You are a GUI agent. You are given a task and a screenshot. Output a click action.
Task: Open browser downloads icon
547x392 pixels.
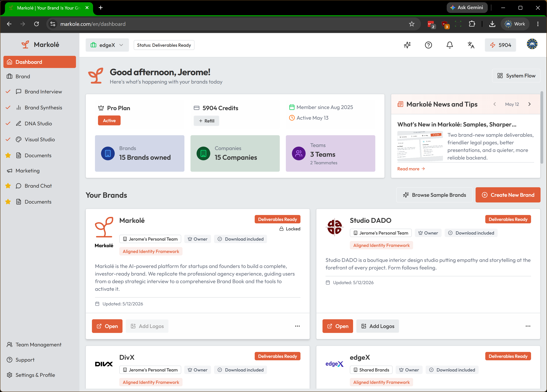(x=492, y=24)
